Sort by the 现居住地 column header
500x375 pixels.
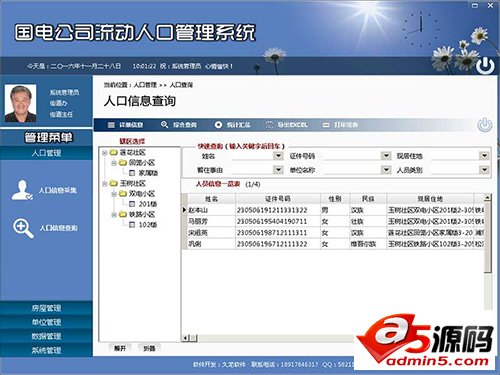(x=430, y=199)
